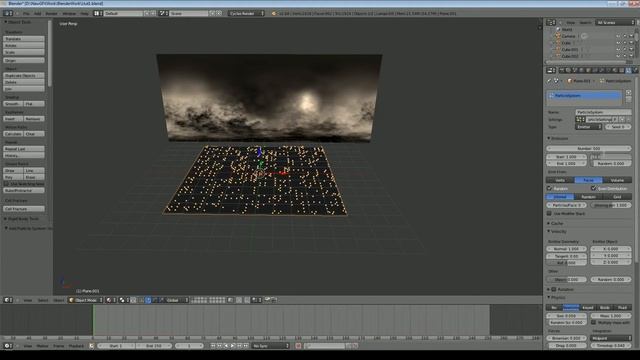Image resolution: width=640 pixels, height=360 pixels.
Task: Select Faces as Emit From source
Action: [x=589, y=180]
